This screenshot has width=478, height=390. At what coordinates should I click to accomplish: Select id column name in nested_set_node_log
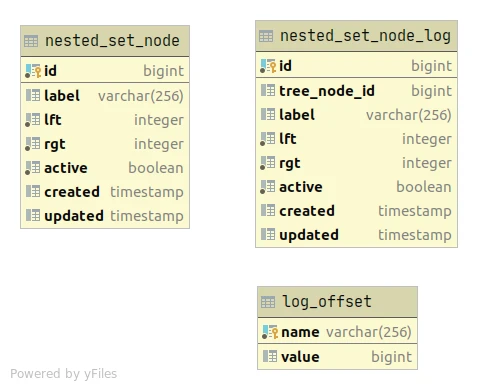[285, 66]
